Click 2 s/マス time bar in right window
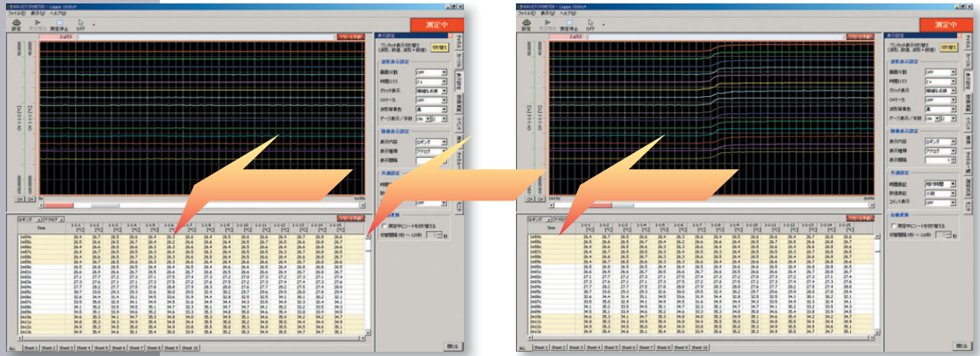980x356 pixels. (567, 37)
